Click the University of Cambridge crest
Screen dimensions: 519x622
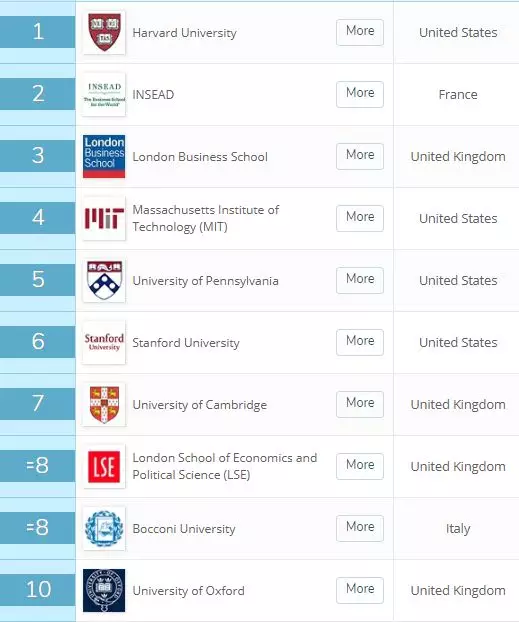[104, 404]
